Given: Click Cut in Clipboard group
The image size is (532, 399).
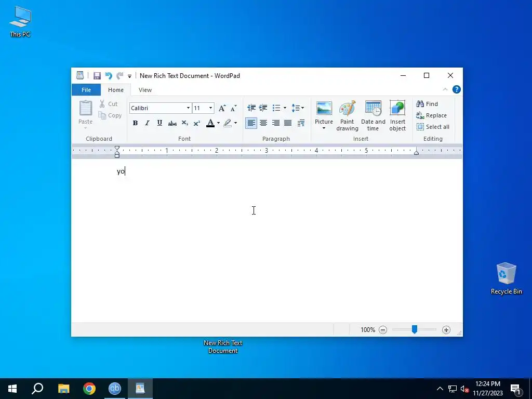Looking at the screenshot, I should [x=109, y=104].
